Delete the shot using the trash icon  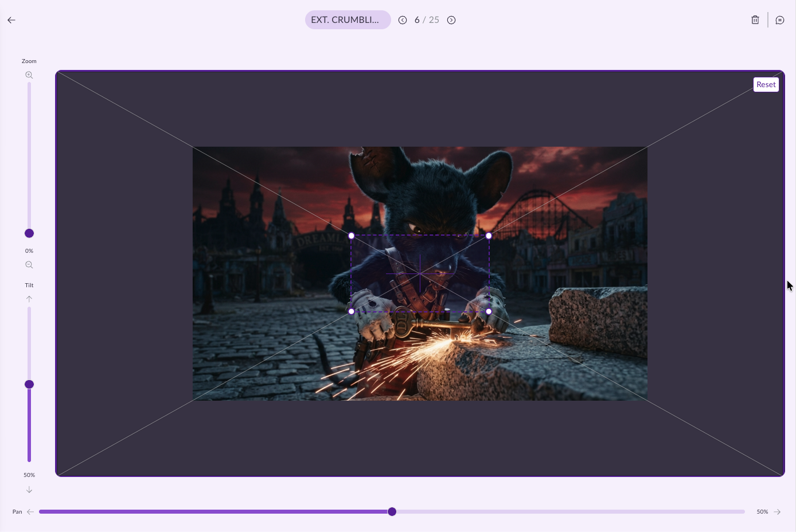point(755,20)
